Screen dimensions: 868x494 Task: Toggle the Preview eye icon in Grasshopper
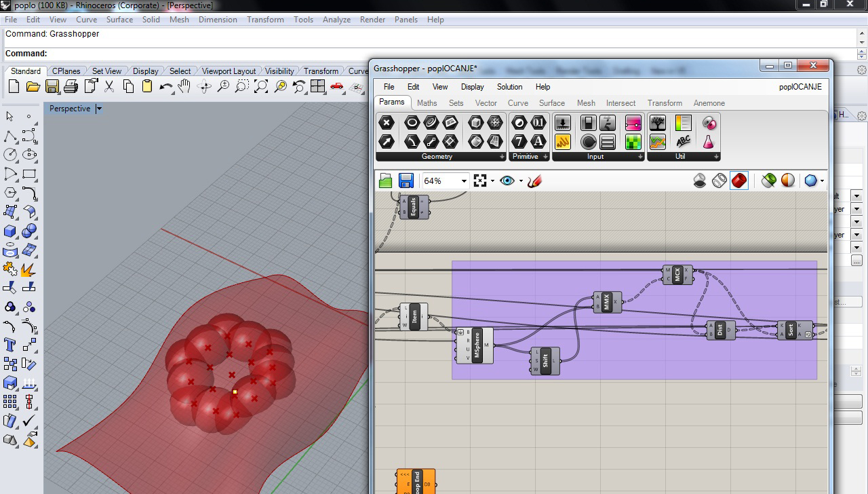[507, 180]
